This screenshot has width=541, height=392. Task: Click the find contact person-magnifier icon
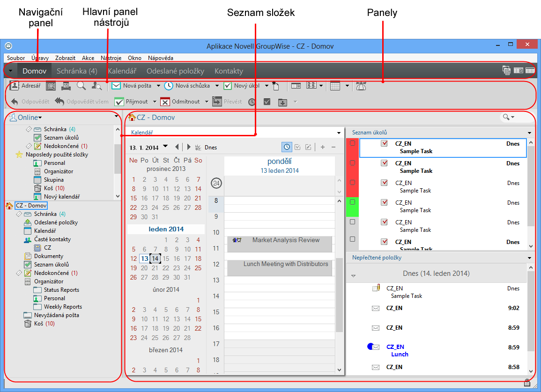[x=96, y=86]
